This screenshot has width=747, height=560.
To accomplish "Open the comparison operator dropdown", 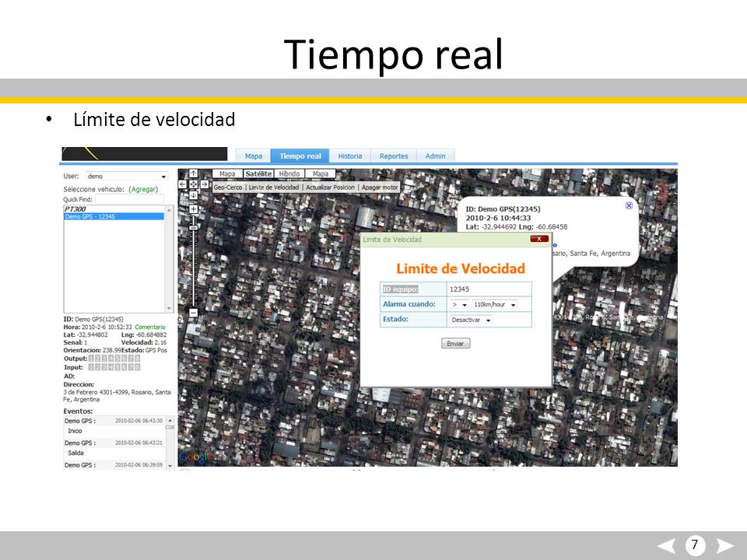I will tap(459, 304).
